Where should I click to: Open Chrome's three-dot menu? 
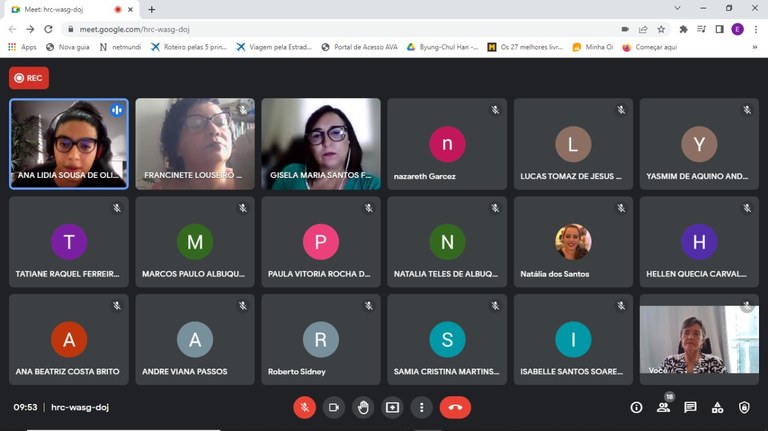tap(756, 29)
